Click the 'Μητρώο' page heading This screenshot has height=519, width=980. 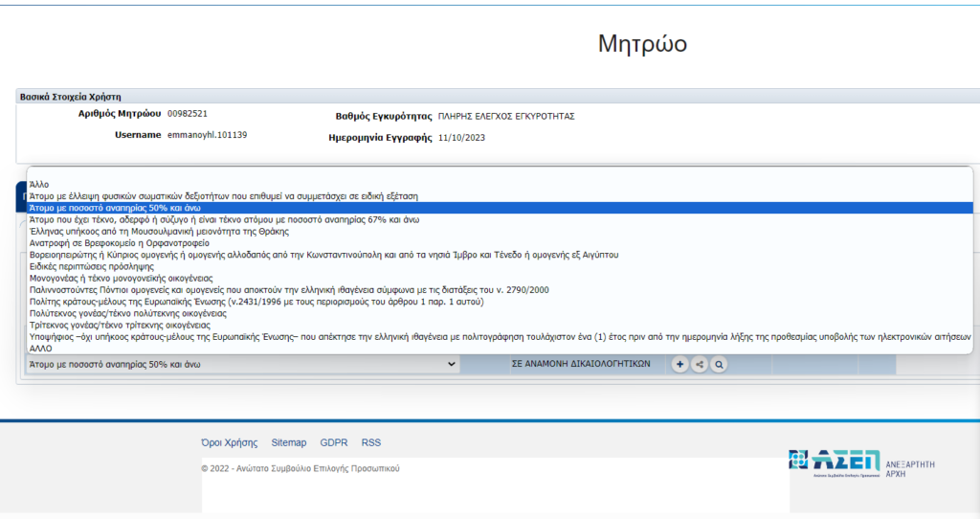642,44
